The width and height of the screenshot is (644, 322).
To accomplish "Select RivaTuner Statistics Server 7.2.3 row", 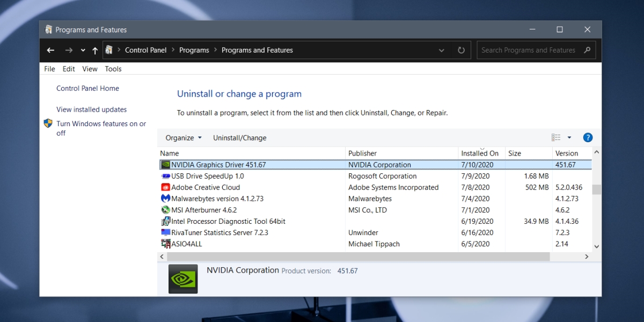I will tap(375, 232).
